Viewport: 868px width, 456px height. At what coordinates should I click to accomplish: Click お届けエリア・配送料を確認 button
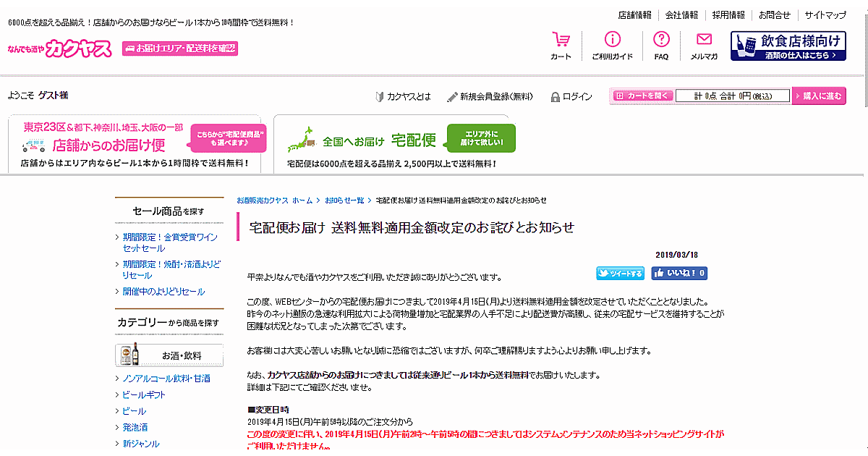pyautogui.click(x=180, y=48)
